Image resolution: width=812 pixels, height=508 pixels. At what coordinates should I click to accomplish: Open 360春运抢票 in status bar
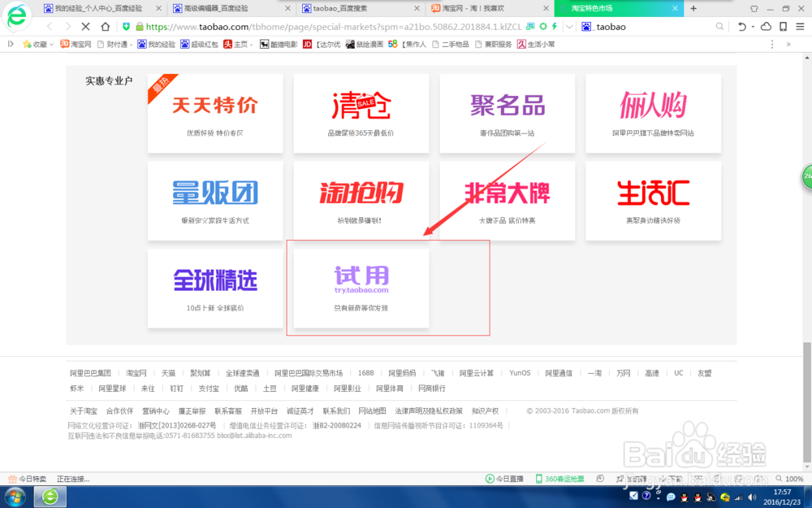(559, 479)
